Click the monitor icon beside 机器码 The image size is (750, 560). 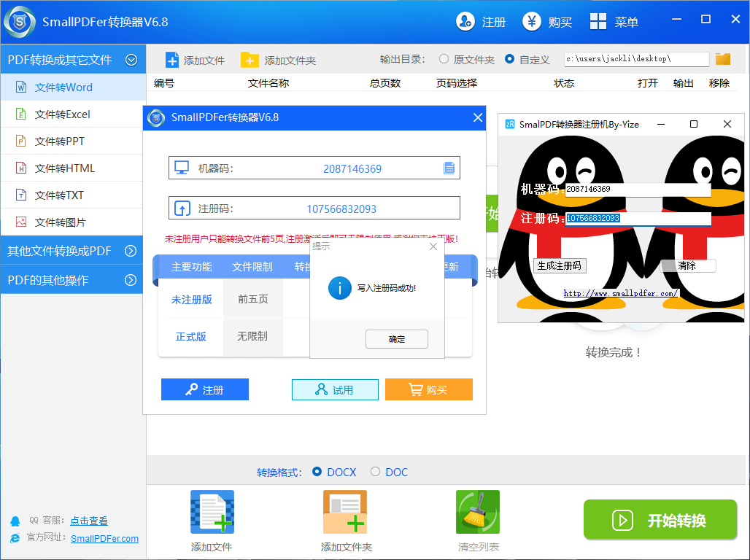pos(182,168)
